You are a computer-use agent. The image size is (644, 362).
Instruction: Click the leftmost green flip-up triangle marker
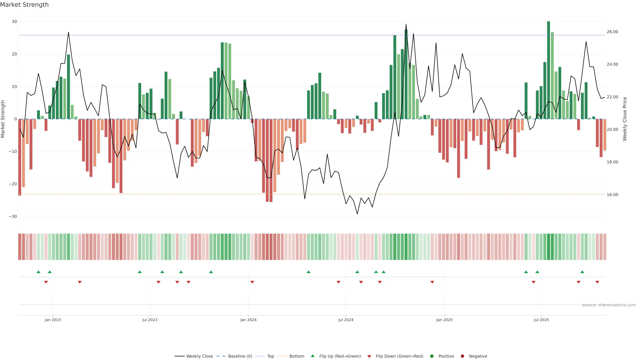click(x=38, y=272)
